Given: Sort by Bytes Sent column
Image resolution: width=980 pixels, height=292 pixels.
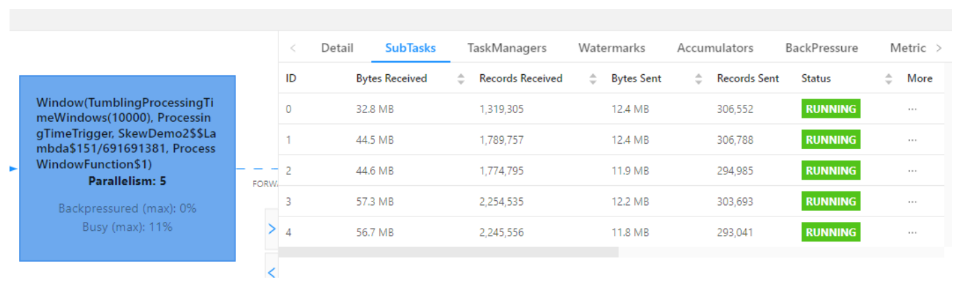Looking at the screenshot, I should click(x=698, y=79).
